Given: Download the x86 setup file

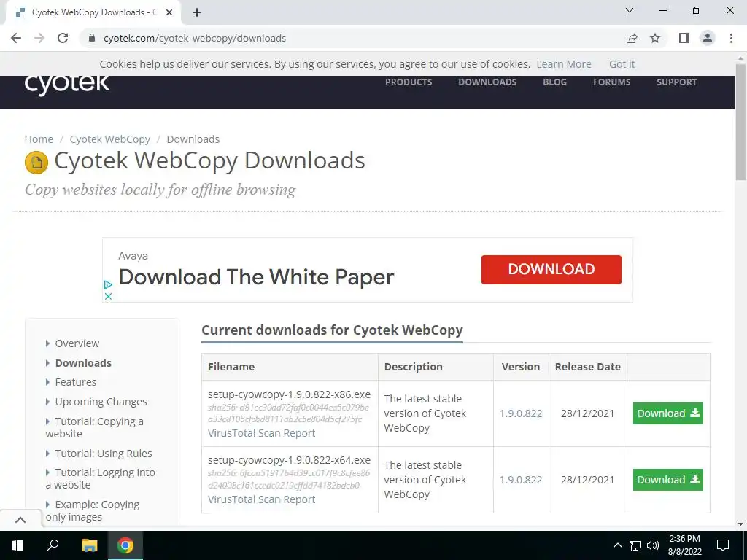Looking at the screenshot, I should [x=668, y=413].
